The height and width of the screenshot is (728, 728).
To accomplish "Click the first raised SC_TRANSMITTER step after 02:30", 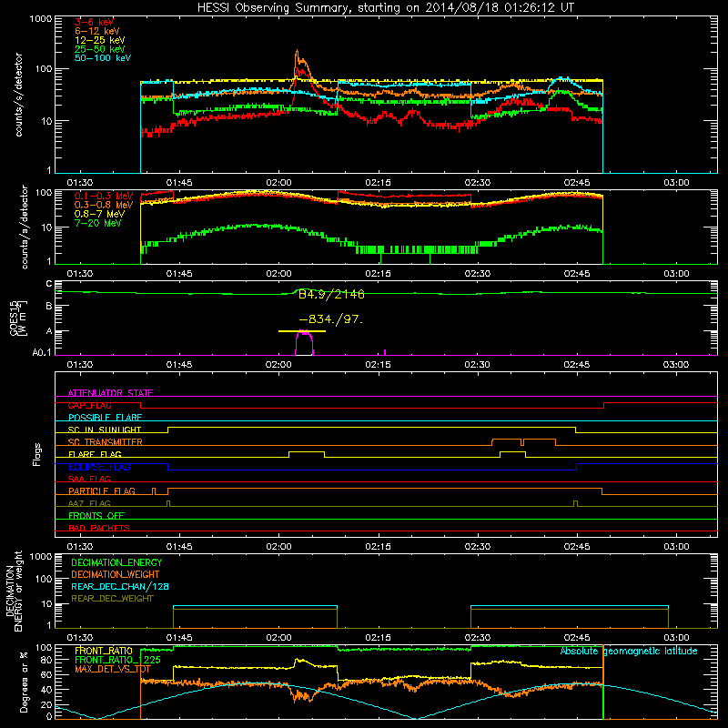I will tap(507, 440).
